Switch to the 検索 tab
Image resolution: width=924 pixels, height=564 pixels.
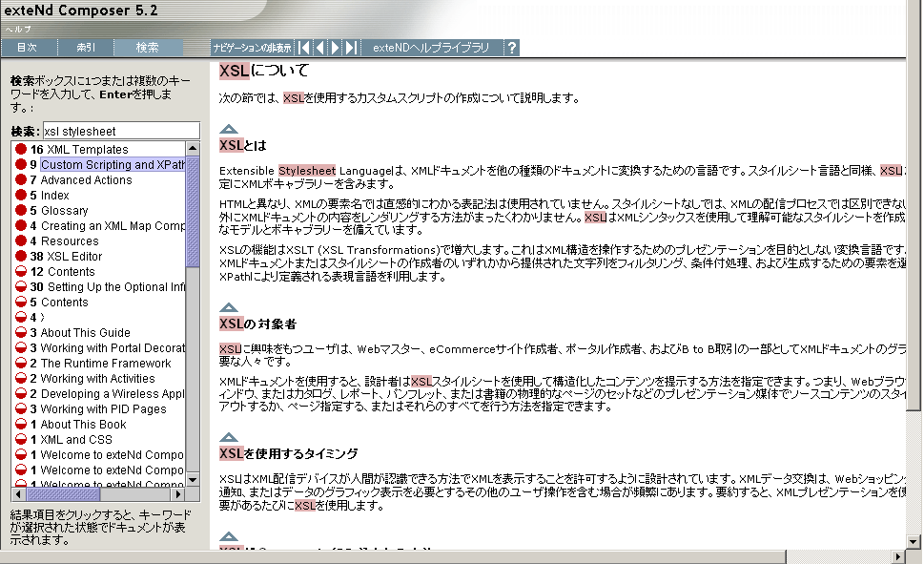147,48
